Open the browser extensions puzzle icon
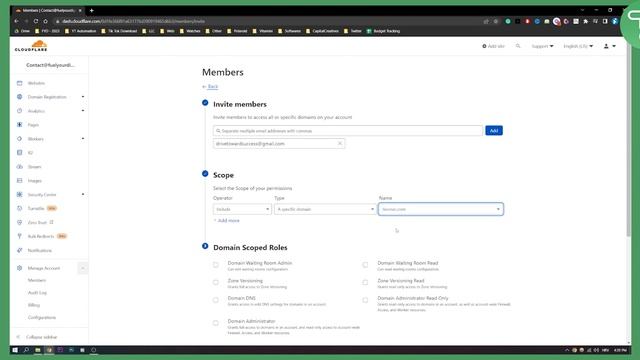The height and width of the screenshot is (360, 640). (x=586, y=21)
